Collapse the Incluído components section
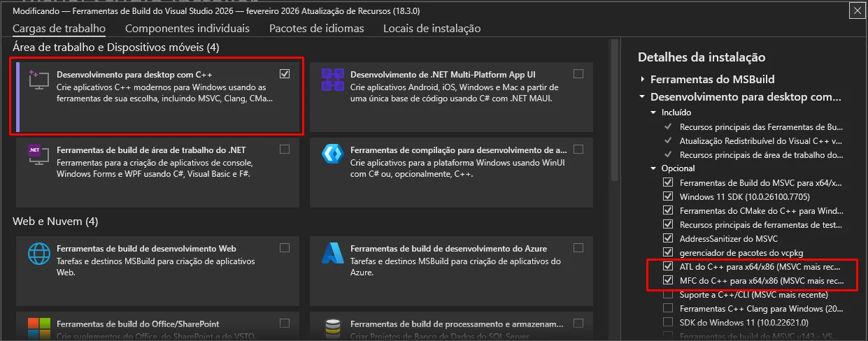Screen dimensions: 868x341 pos(653,113)
